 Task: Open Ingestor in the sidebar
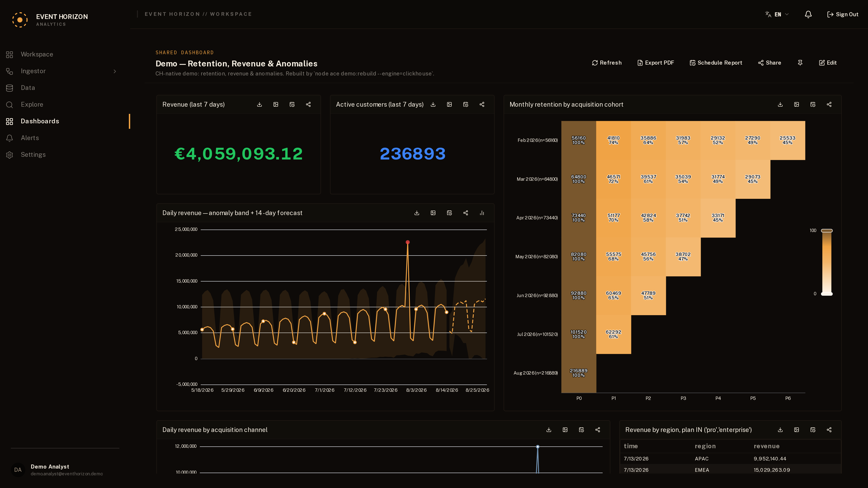click(x=65, y=71)
